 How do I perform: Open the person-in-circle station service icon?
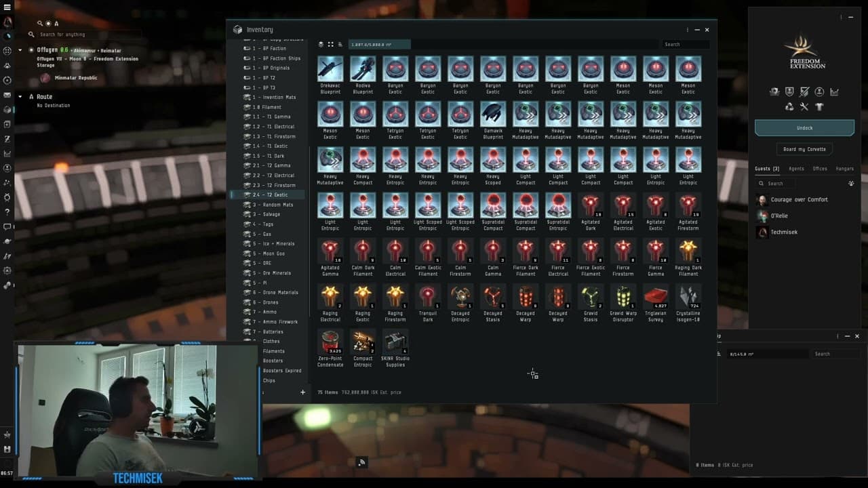pyautogui.click(x=819, y=91)
